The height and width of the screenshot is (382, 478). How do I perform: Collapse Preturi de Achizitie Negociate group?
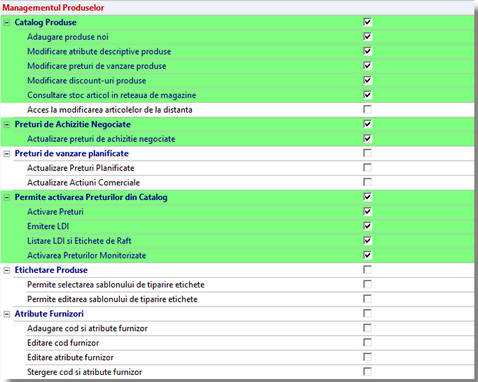coord(7,125)
